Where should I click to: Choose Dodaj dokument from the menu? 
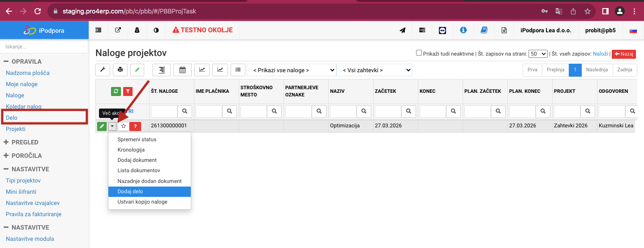pyautogui.click(x=150, y=160)
